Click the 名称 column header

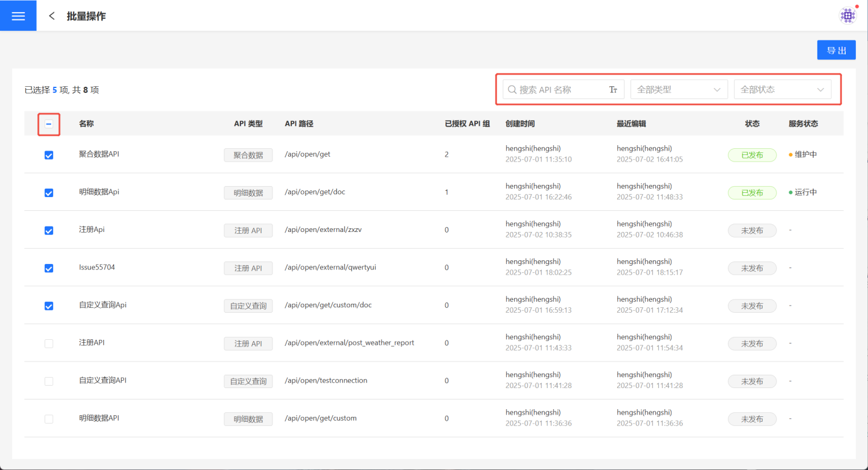(x=86, y=124)
